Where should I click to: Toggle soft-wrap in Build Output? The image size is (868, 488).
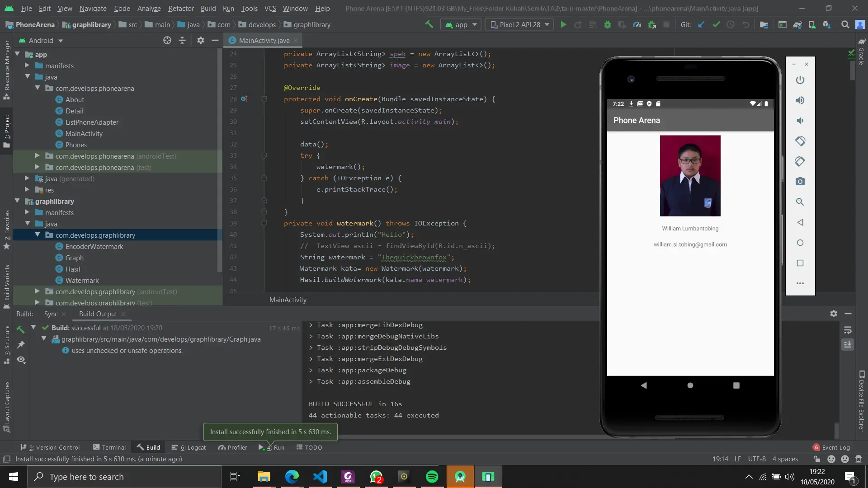point(848,330)
